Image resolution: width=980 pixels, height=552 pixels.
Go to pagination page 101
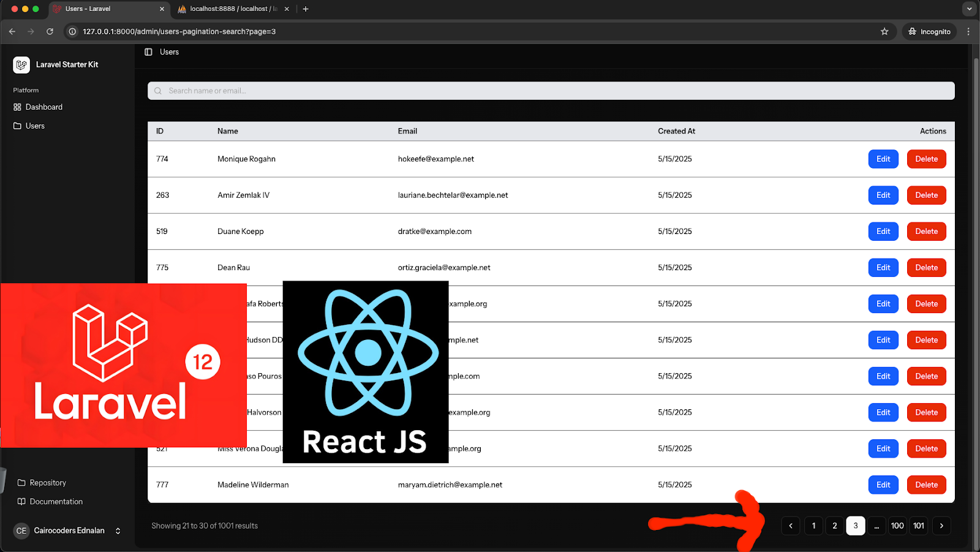(x=919, y=526)
